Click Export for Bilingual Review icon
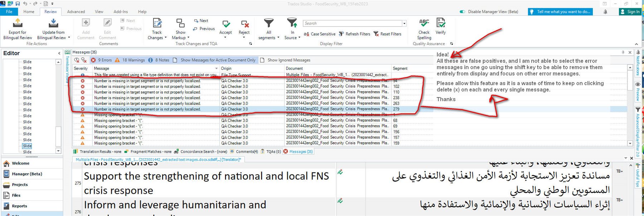644x216 pixels. 18,23
